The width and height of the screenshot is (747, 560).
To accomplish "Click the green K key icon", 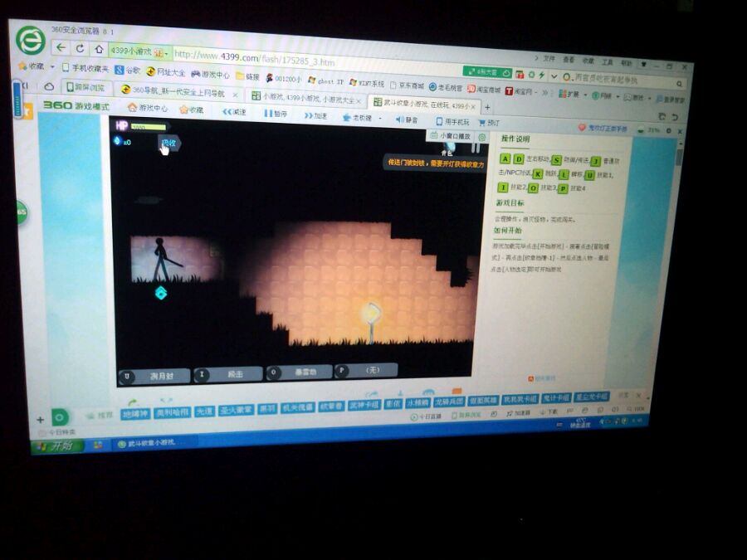I will (x=538, y=174).
